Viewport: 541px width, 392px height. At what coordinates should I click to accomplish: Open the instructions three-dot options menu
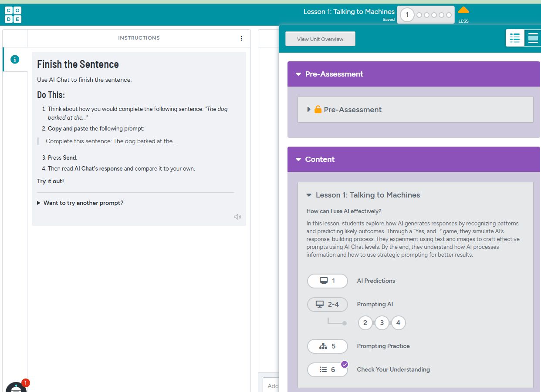point(241,38)
